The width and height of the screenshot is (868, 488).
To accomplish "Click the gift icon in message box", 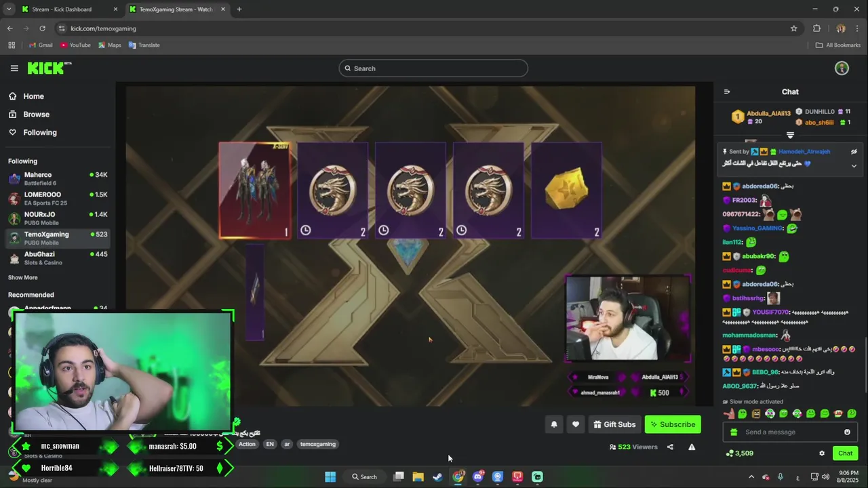I will [734, 432].
